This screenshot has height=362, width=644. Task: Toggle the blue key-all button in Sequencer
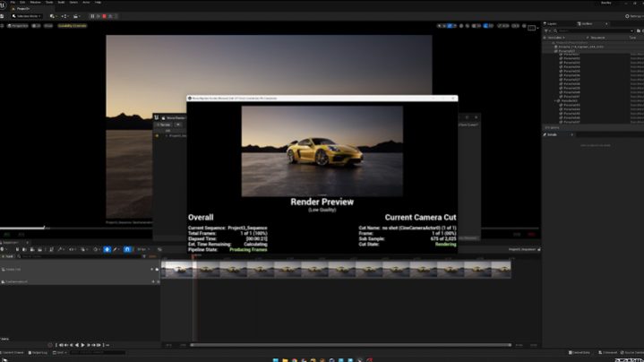[107, 249]
